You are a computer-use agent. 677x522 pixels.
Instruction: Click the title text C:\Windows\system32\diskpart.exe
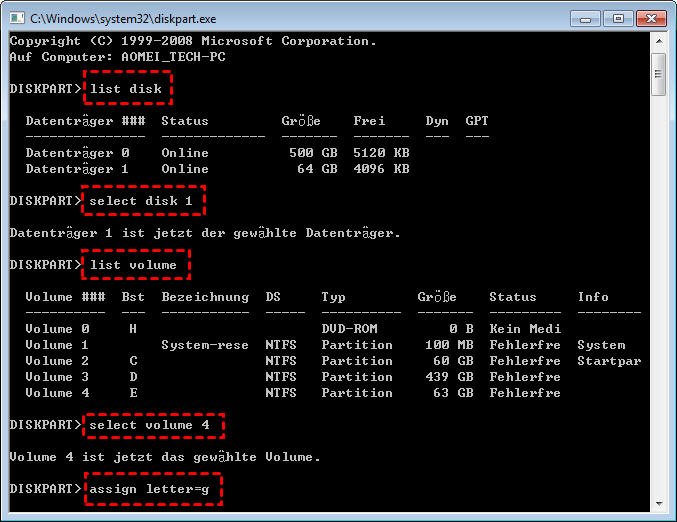click(123, 19)
